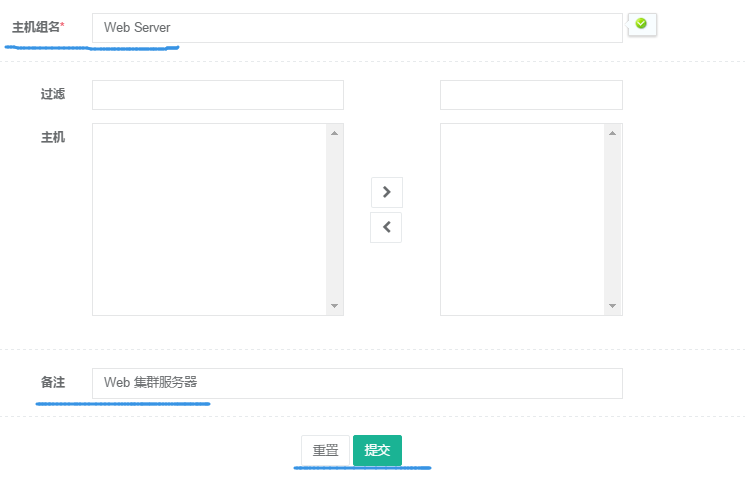The width and height of the screenshot is (745, 479).
Task: Click right host list scroll up arrow
Action: 612,134
